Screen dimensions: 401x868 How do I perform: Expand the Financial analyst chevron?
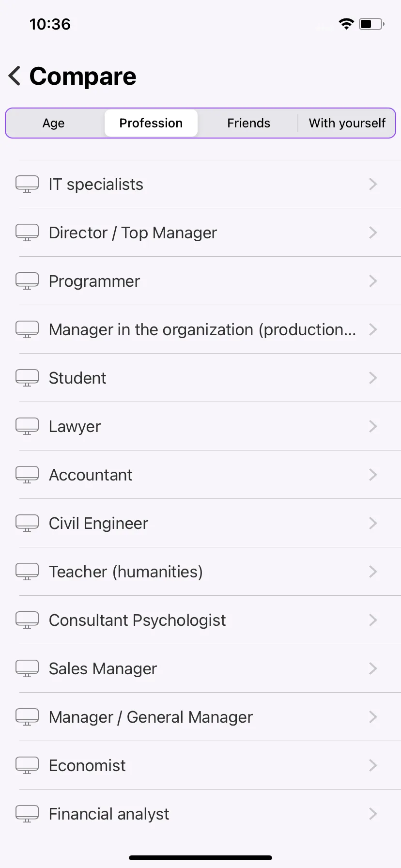(x=373, y=814)
